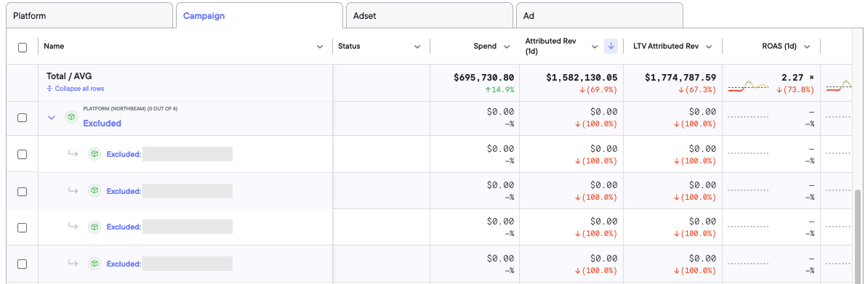
Task: Click the Excluded platform cube icon
Action: pos(71,118)
